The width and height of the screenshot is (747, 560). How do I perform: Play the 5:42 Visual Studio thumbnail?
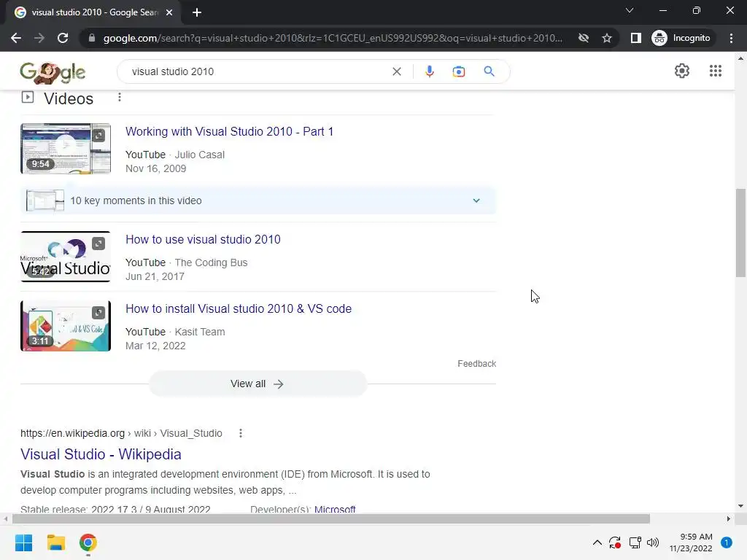click(x=66, y=257)
